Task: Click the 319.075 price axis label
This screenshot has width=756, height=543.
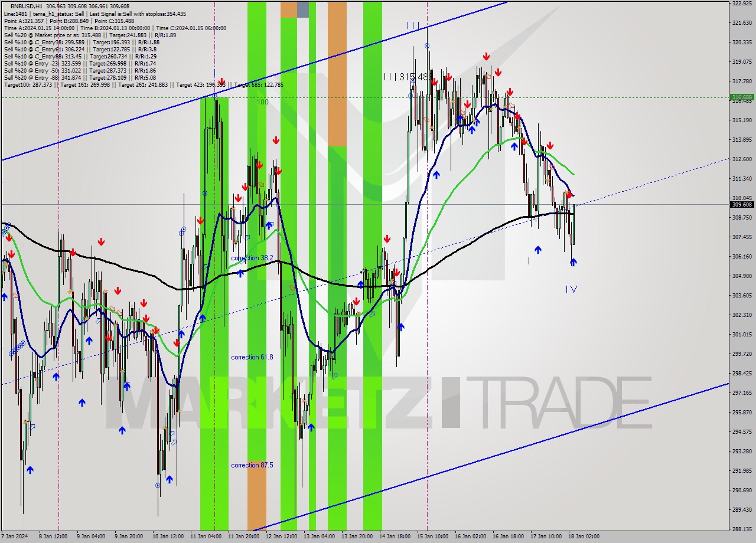Action: (x=742, y=61)
